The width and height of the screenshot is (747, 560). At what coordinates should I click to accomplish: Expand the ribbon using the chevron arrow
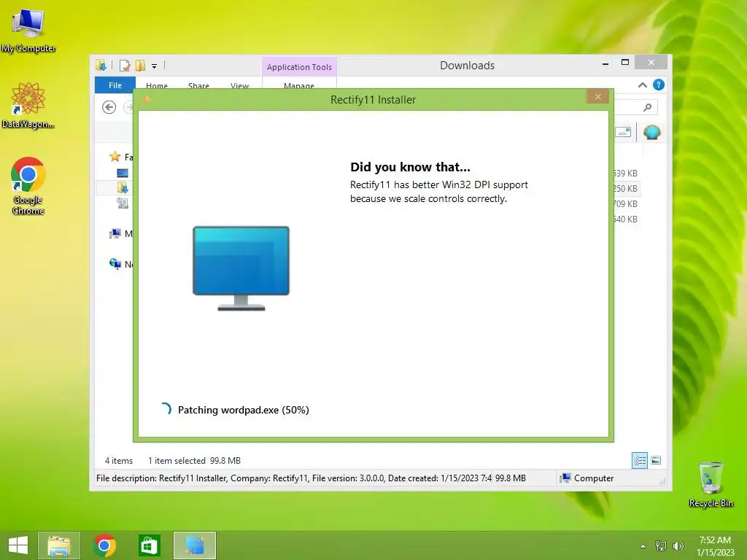coord(643,85)
